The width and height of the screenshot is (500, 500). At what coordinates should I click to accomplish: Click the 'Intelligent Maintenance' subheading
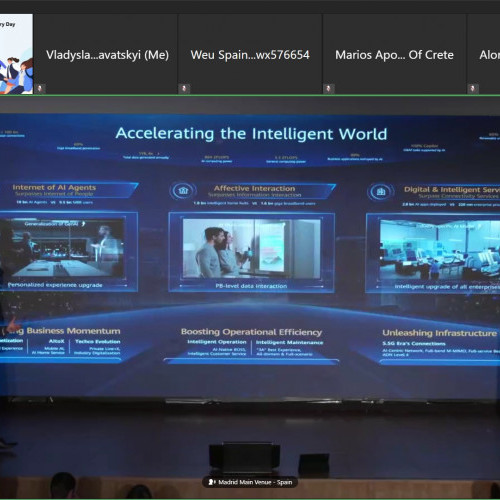[x=289, y=342]
